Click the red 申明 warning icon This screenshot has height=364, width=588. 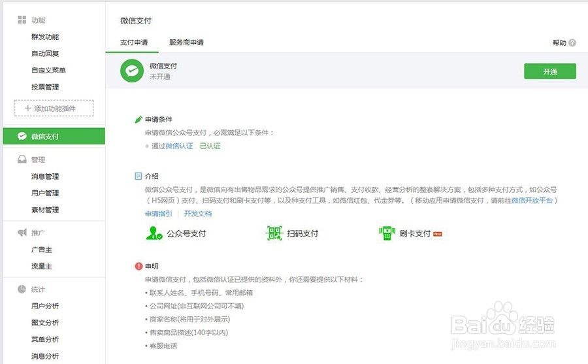coord(139,266)
